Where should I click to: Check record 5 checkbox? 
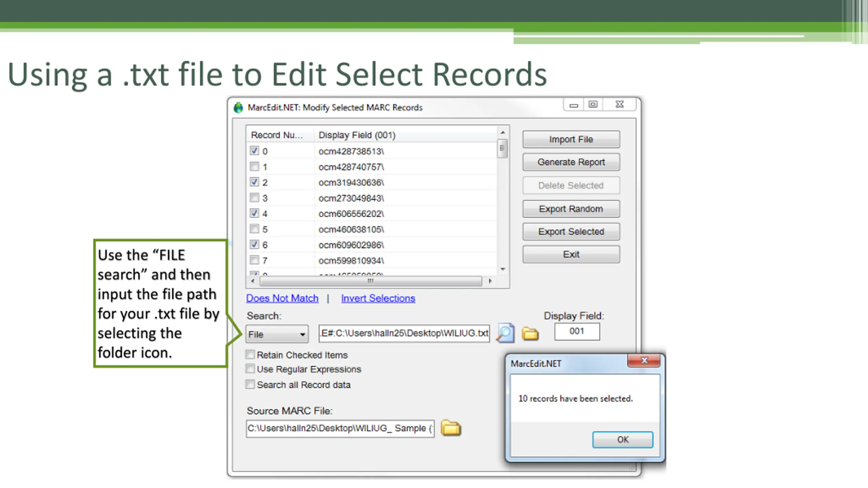tap(254, 229)
